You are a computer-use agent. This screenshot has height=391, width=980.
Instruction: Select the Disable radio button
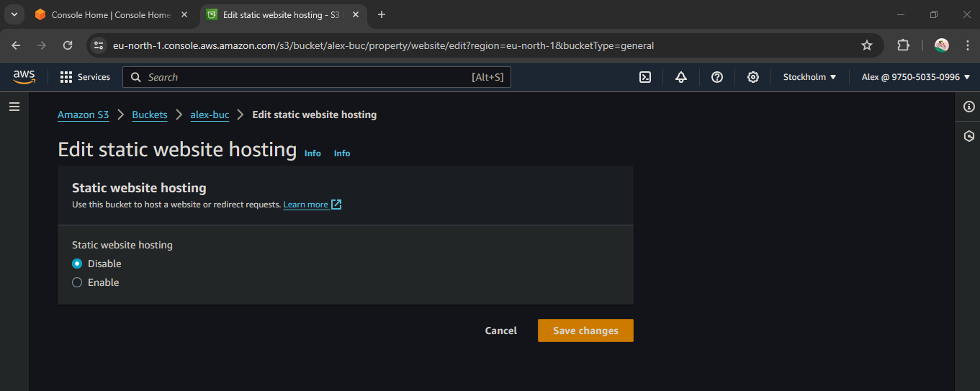point(77,264)
